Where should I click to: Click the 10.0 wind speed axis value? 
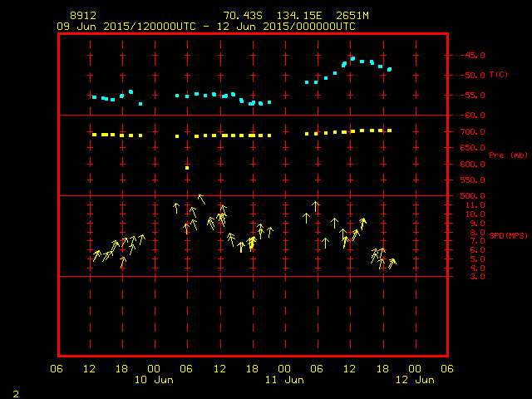pyautogui.click(x=475, y=214)
